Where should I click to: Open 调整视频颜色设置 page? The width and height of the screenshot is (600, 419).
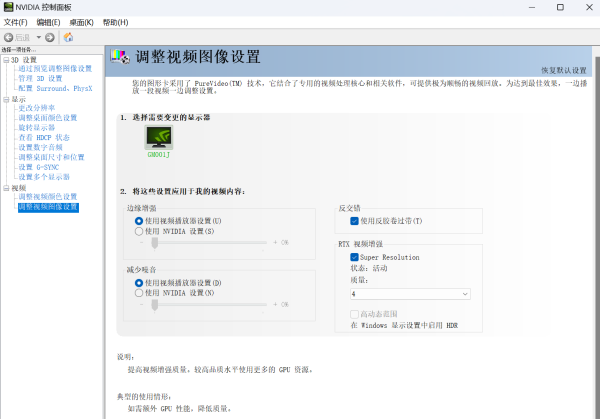48,197
